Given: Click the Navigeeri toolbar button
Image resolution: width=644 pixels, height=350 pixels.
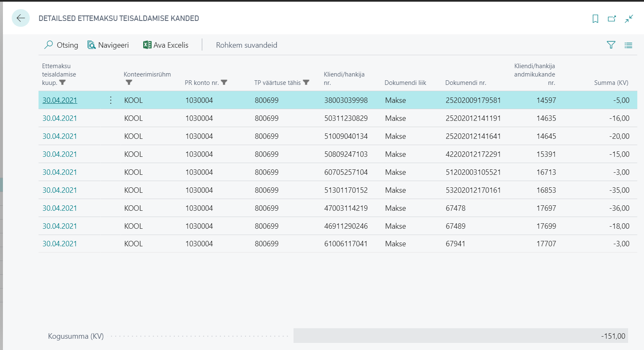Looking at the screenshot, I should [x=108, y=45].
